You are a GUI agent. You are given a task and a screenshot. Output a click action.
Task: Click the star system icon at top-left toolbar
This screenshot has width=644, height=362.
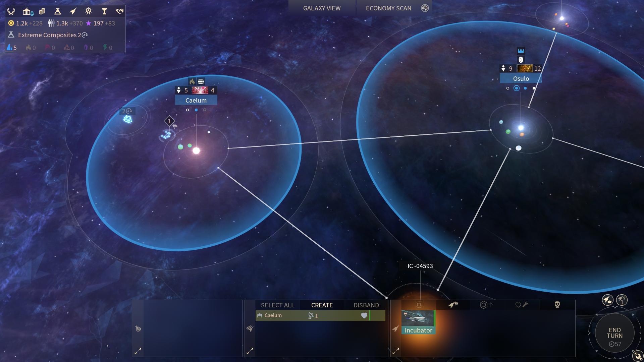89,10
